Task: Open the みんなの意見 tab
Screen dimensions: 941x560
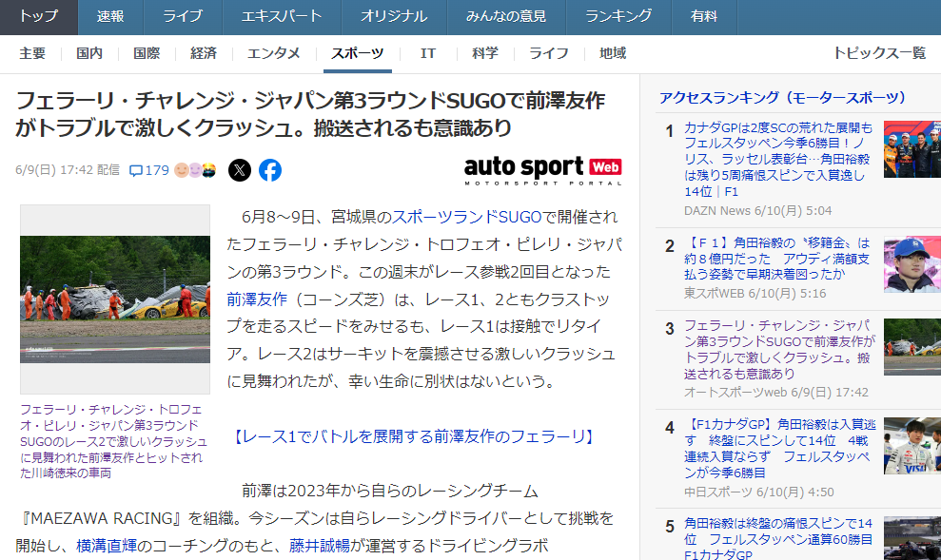Action: point(506,17)
